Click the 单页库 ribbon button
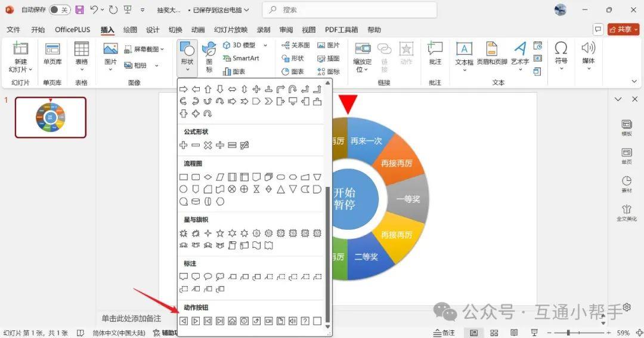The width and height of the screenshot is (644, 338). click(52, 54)
